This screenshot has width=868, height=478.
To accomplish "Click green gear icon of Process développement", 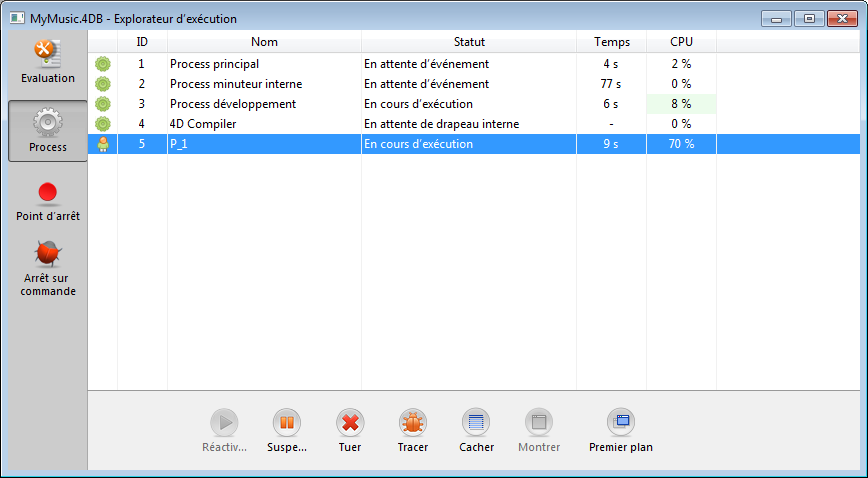I will pyautogui.click(x=103, y=104).
